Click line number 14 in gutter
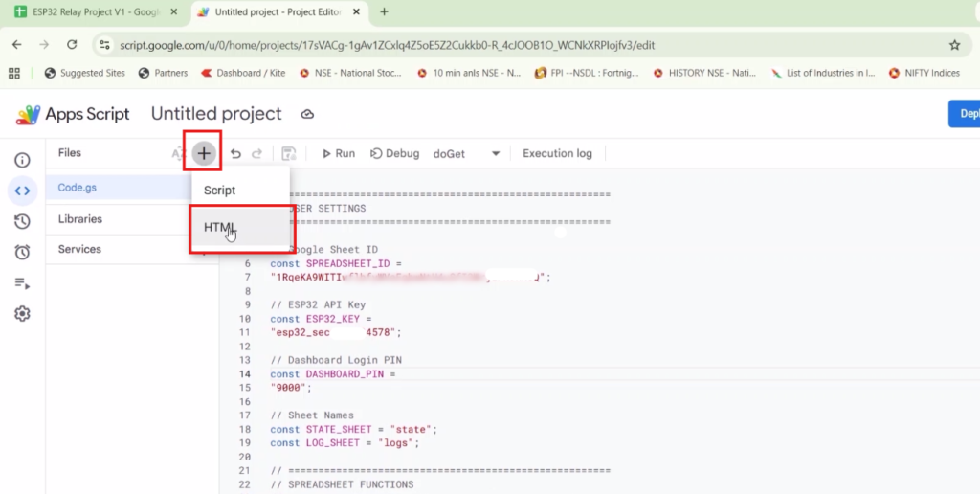 click(244, 374)
